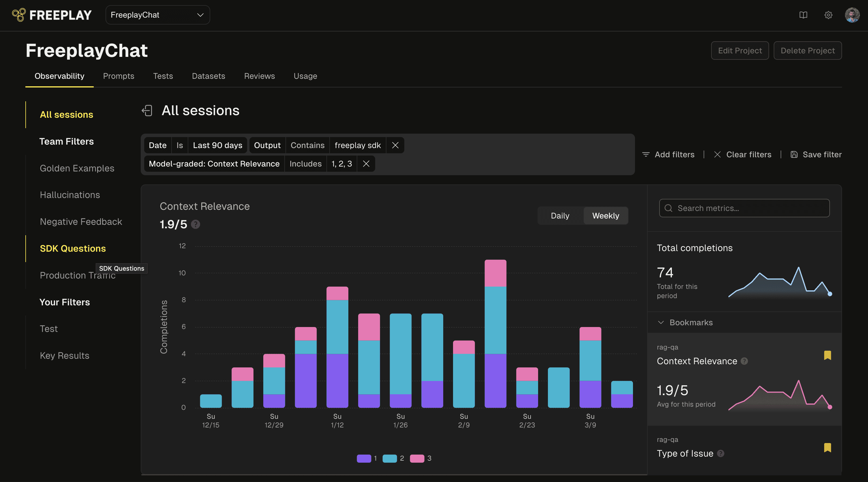The image size is (868, 482).
Task: Switch chart to Daily view
Action: [560, 216]
